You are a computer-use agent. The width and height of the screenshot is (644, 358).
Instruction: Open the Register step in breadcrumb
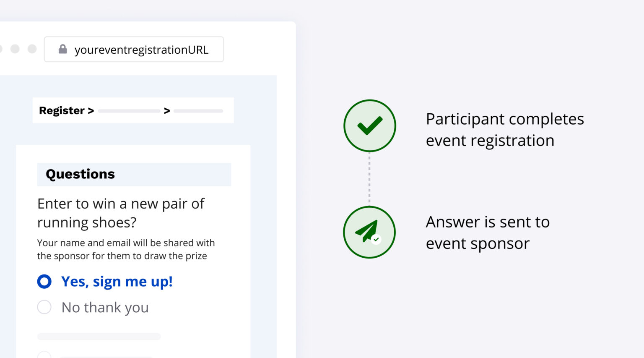[x=62, y=110]
